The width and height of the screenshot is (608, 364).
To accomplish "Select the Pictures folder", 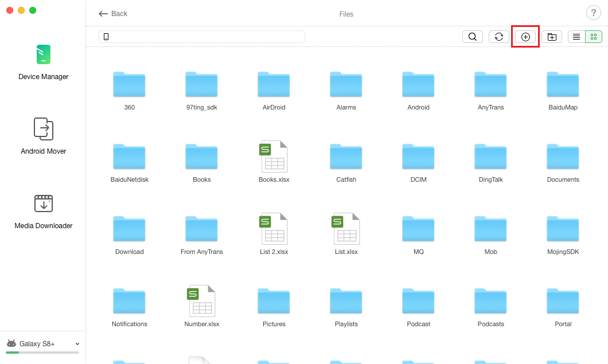I will pyautogui.click(x=274, y=301).
